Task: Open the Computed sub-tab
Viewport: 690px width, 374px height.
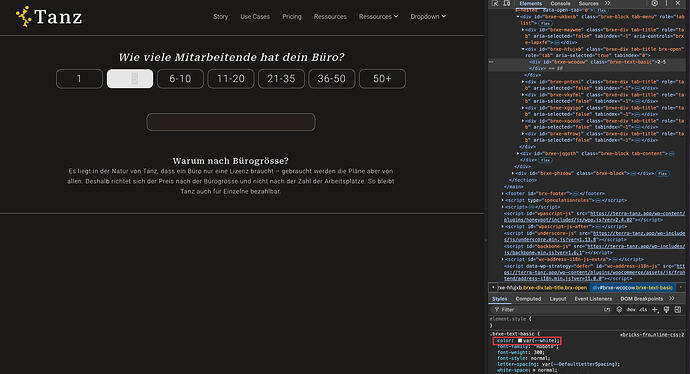Action: 528,299
